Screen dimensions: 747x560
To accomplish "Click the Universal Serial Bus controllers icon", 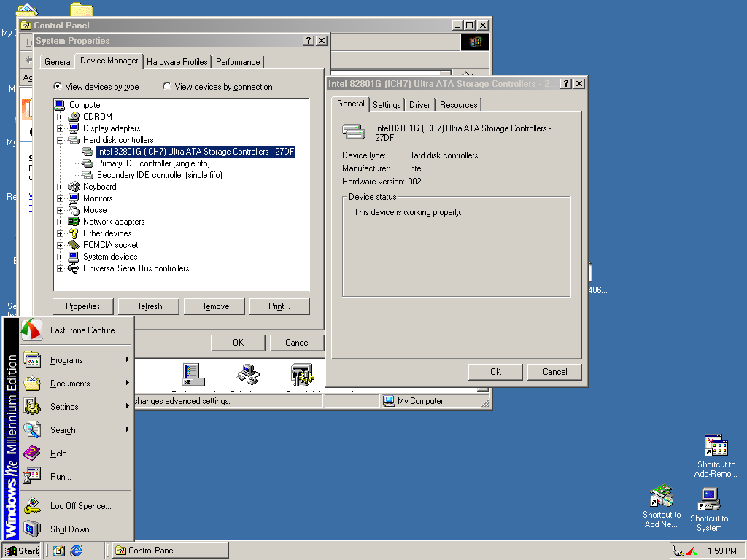I will coord(74,268).
